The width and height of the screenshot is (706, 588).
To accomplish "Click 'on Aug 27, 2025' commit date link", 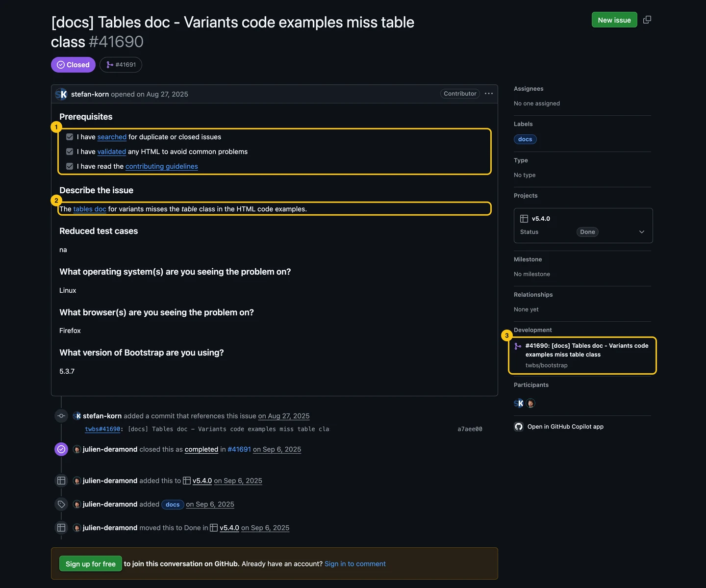I will point(284,416).
